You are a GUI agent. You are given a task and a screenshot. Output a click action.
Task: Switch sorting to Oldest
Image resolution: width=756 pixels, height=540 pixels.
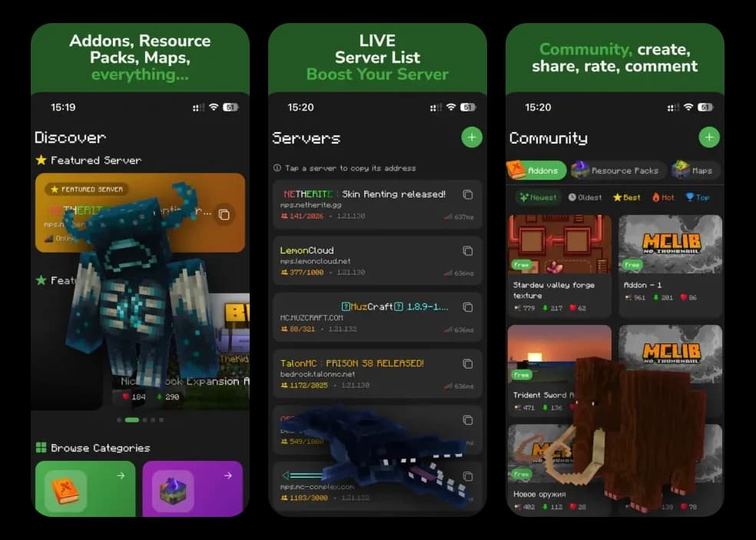click(585, 197)
